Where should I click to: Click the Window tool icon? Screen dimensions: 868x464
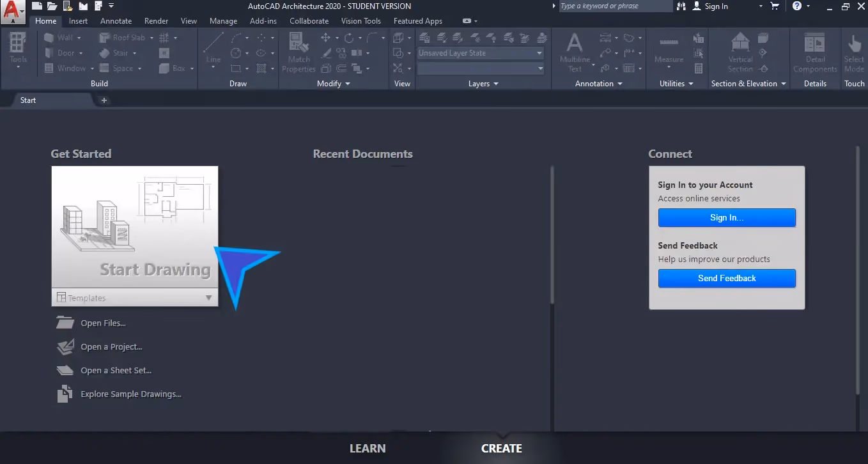click(x=49, y=68)
